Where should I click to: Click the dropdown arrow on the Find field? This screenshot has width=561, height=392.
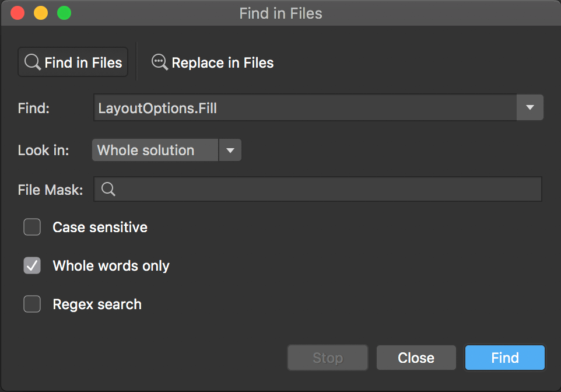tap(530, 107)
